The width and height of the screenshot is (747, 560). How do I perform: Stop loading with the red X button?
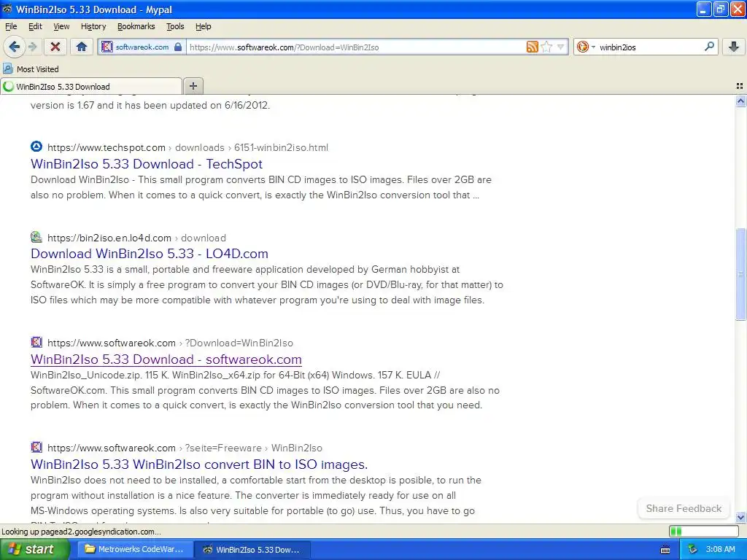[55, 47]
